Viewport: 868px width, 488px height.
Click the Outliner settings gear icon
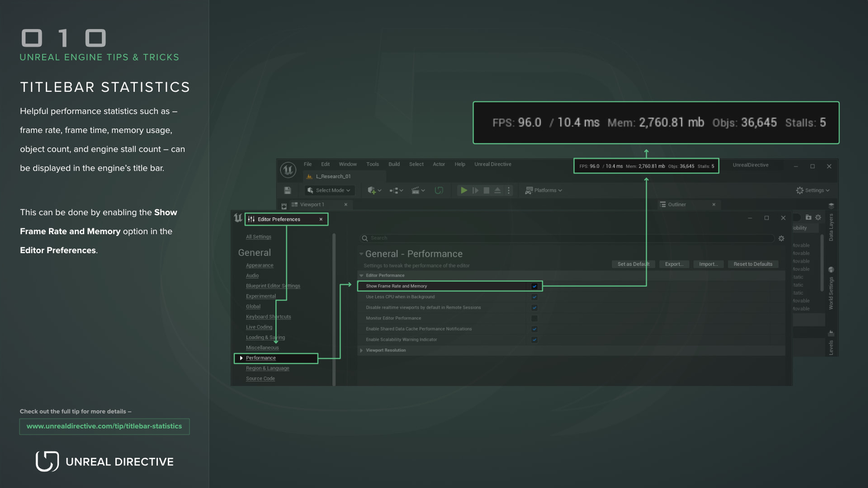coord(818,217)
